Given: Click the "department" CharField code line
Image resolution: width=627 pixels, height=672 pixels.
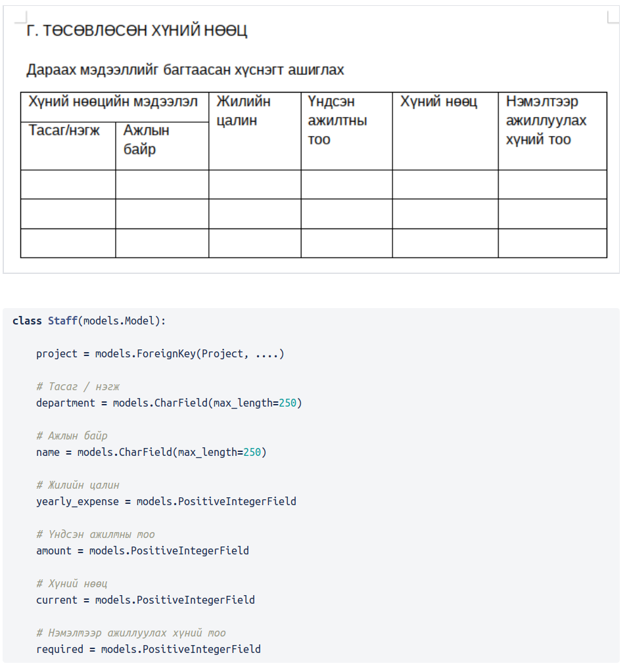Looking at the screenshot, I should pyautogui.click(x=169, y=403).
